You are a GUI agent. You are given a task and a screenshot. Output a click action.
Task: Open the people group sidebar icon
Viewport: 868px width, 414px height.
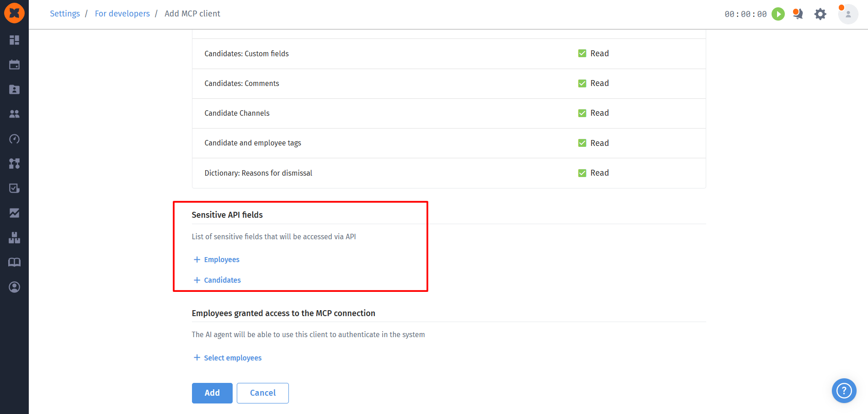click(x=14, y=114)
